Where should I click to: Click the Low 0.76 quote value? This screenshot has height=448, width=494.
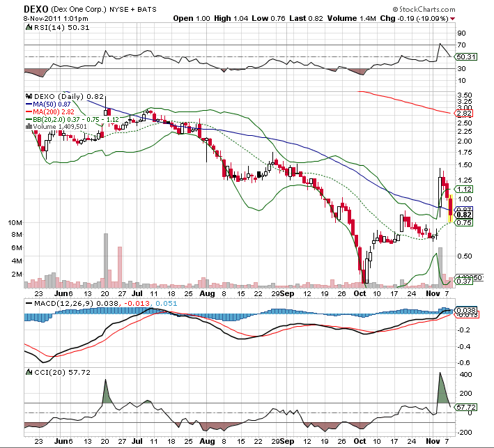coord(268,18)
